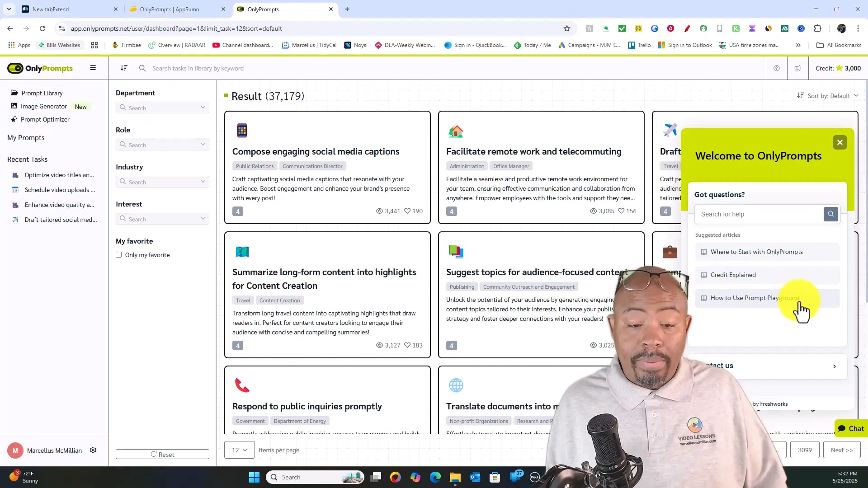Click the calculator icon on social captions card
This screenshot has width=868, height=488.
(x=242, y=131)
